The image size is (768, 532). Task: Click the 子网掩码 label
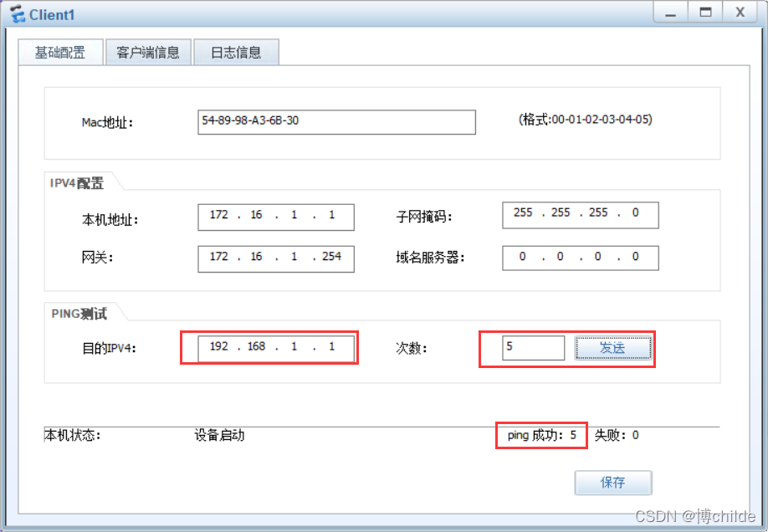[x=423, y=216]
